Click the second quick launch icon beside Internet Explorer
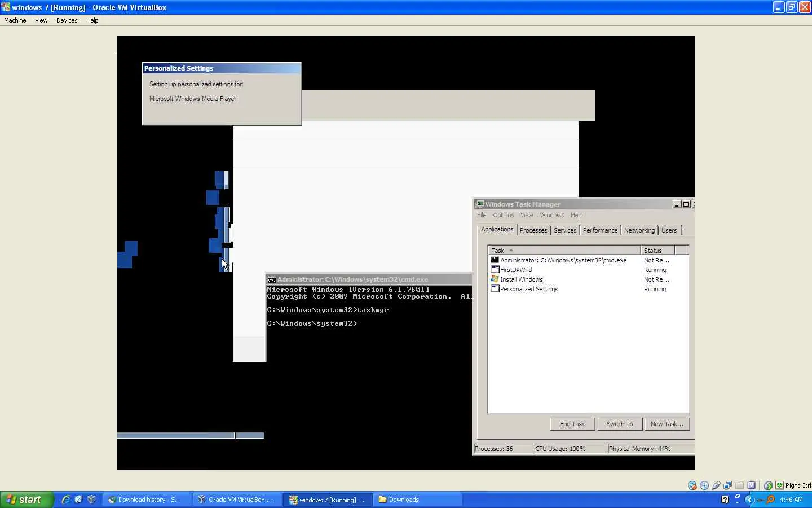 (x=78, y=500)
